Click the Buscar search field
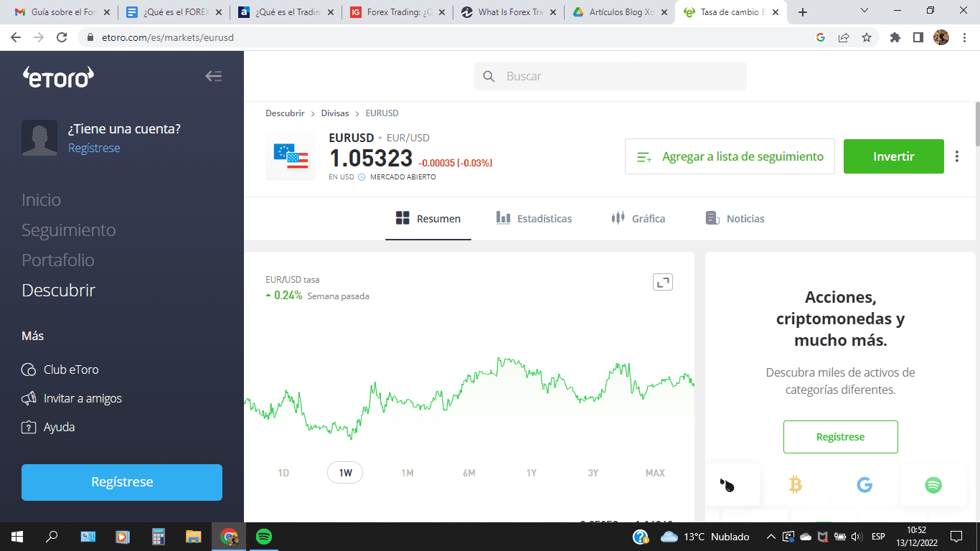The width and height of the screenshot is (980, 551). coord(611,76)
